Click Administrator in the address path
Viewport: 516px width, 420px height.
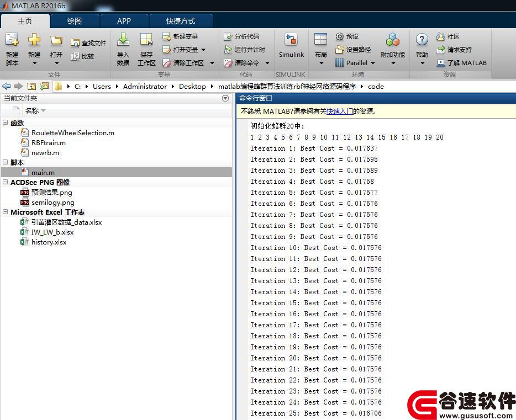(145, 87)
